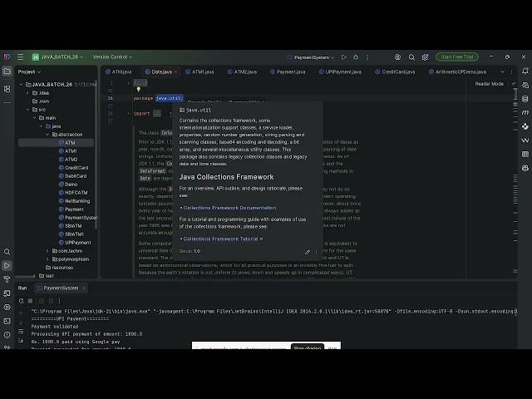
Task: Open Database tool window icon
Action: (x=525, y=99)
